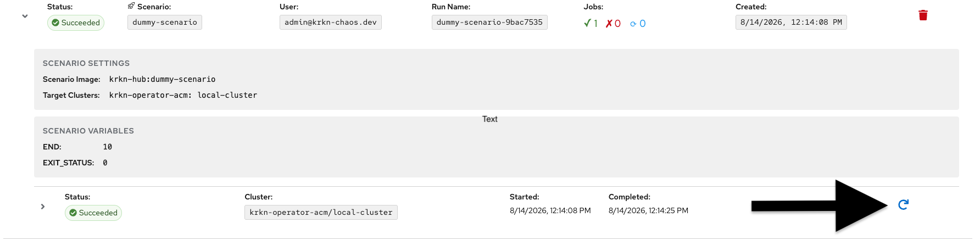Click the Scenario Variables heading
This screenshot has width=980, height=239.
(88, 131)
